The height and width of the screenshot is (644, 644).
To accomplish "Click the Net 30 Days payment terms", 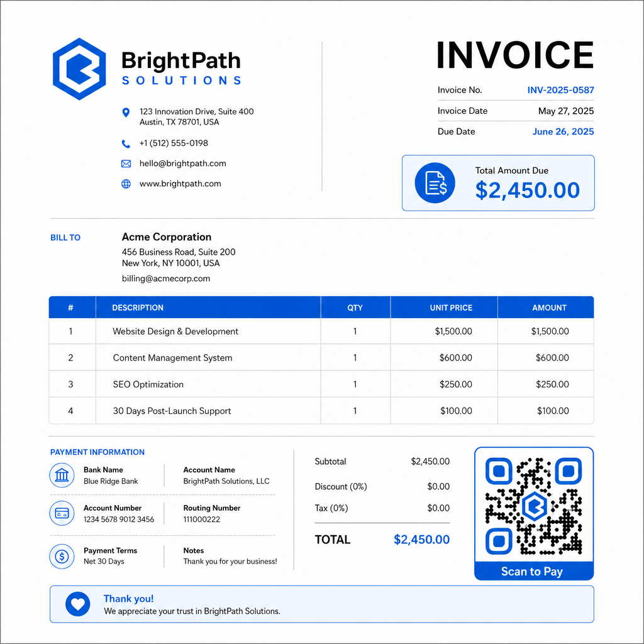I will (x=104, y=561).
